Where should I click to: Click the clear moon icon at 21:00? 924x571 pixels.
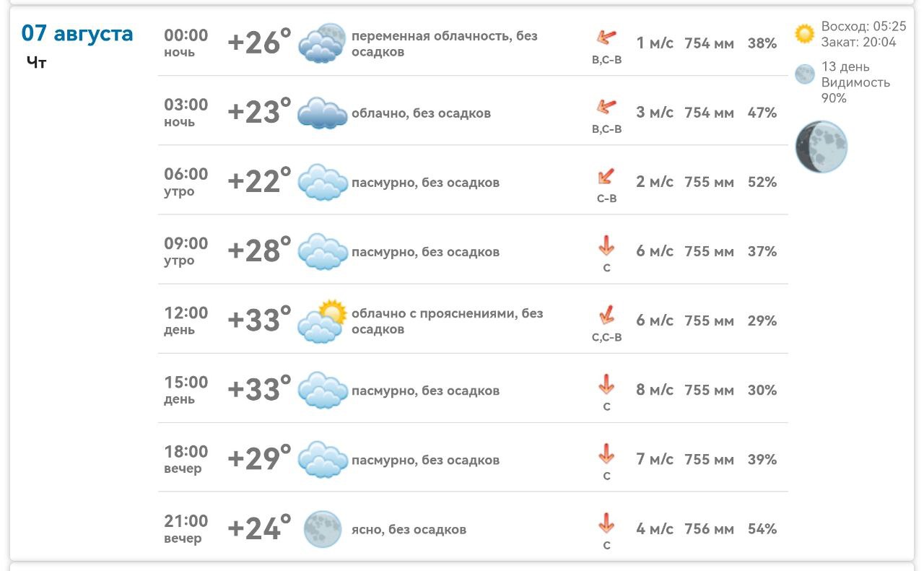[322, 529]
